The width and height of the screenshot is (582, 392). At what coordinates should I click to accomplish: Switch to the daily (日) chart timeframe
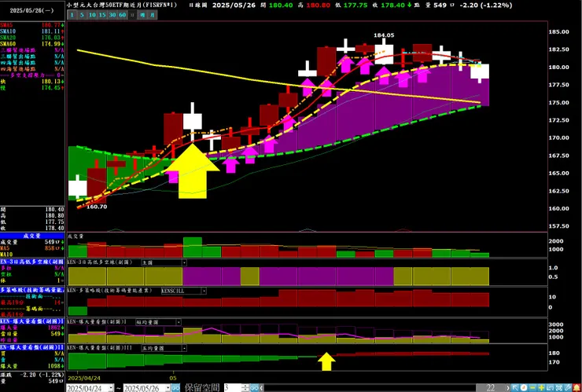point(132,15)
